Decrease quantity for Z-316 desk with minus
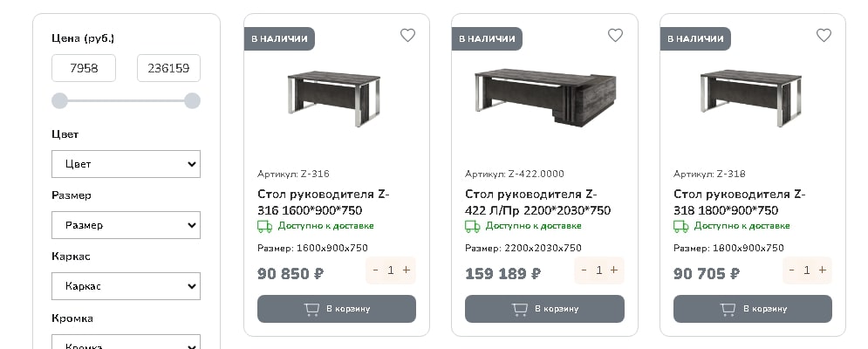The height and width of the screenshot is (349, 868). click(376, 270)
